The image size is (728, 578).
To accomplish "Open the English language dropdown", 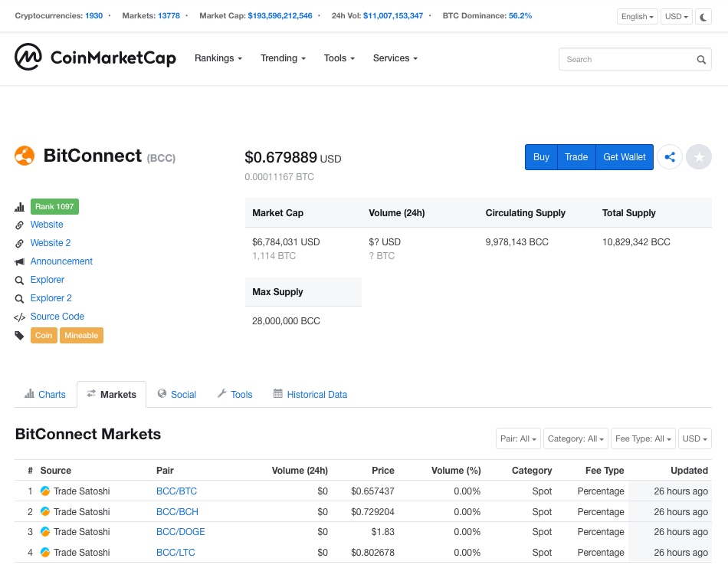I will [637, 16].
